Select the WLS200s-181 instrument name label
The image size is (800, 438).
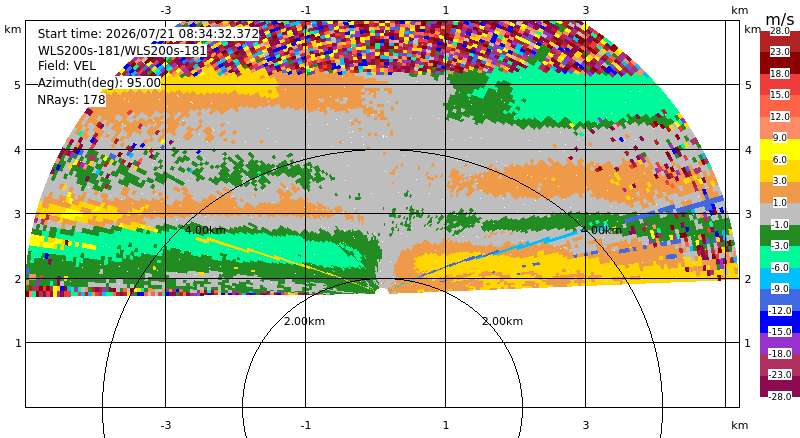click(122, 51)
